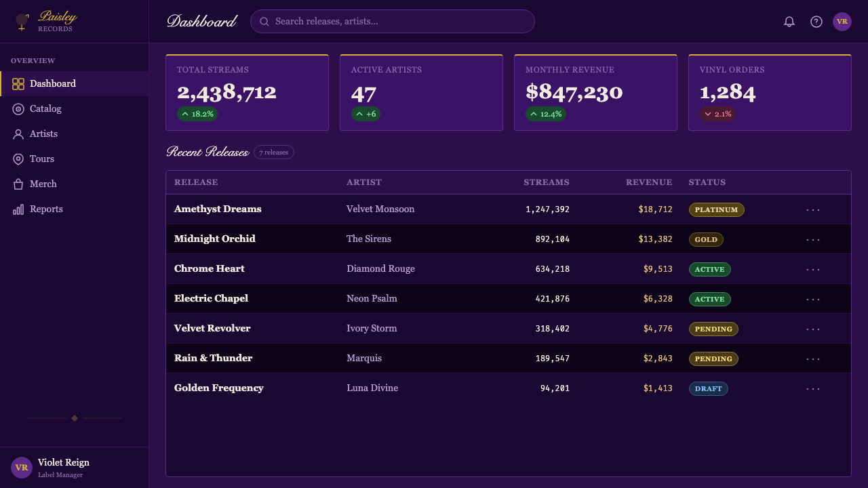Screen dimensions: 868x488
Task: Sort by the Streams column header
Action: point(547,182)
